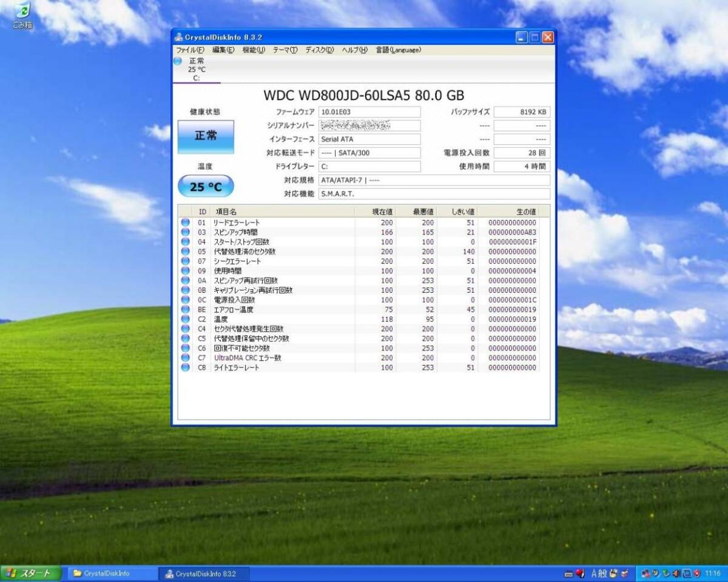This screenshot has height=582, width=728.
Task: Open the ディスク(D) menu
Action: tap(319, 50)
